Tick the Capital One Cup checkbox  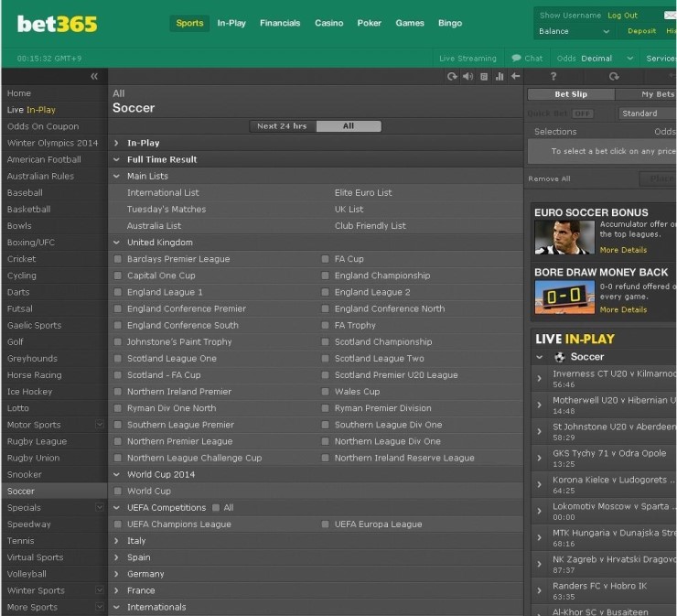coord(117,276)
